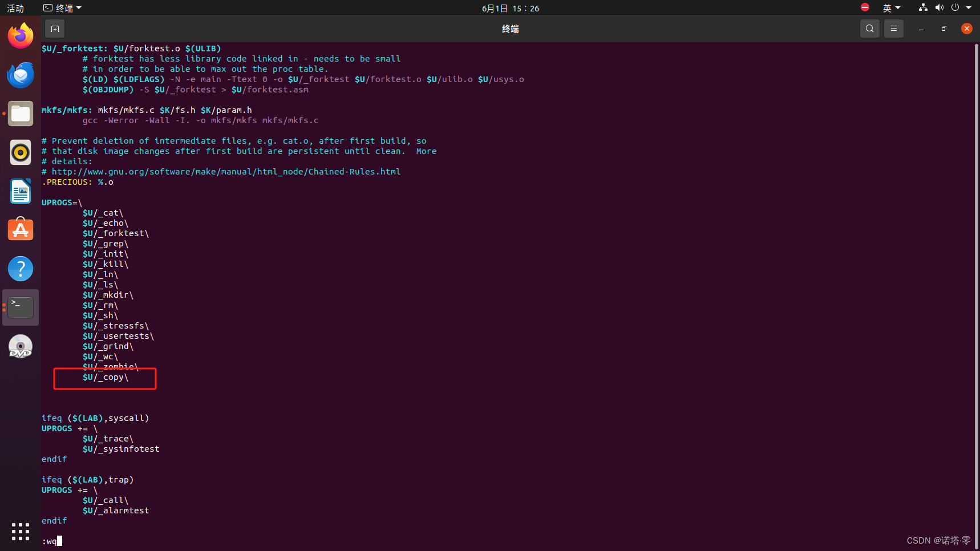This screenshot has height=551, width=980.
Task: Click 活动 in the top bar
Action: pyautogui.click(x=15, y=7)
